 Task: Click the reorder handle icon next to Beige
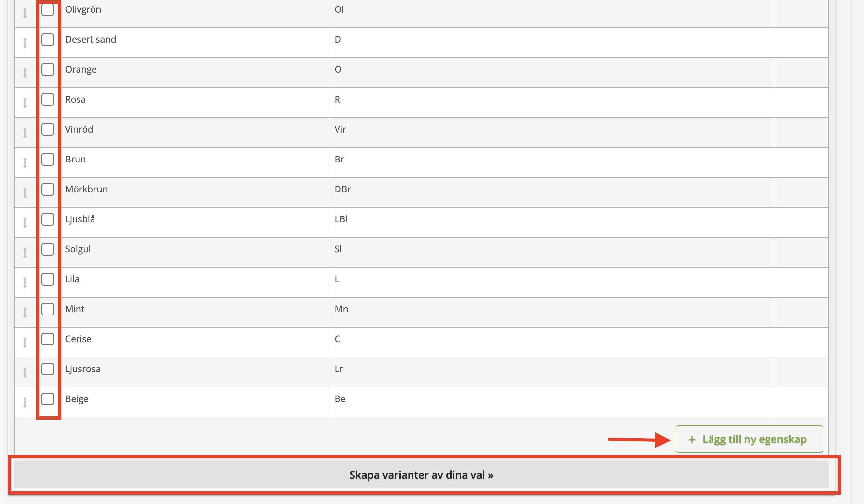click(x=25, y=402)
